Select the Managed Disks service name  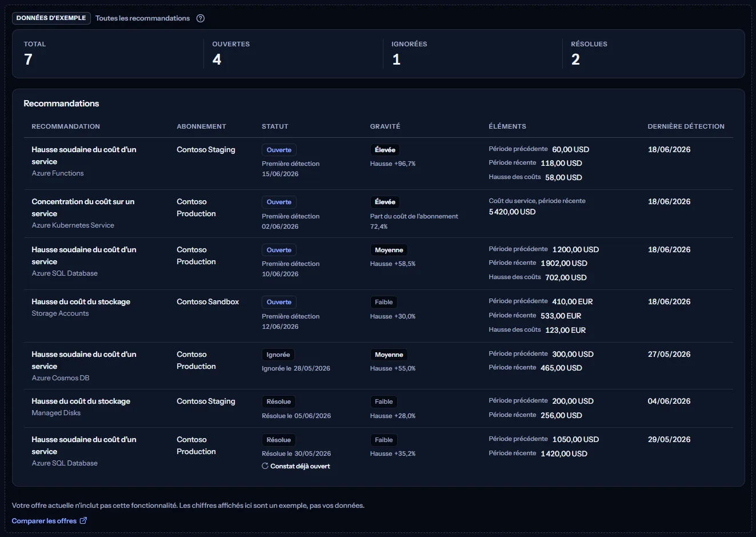click(x=56, y=413)
